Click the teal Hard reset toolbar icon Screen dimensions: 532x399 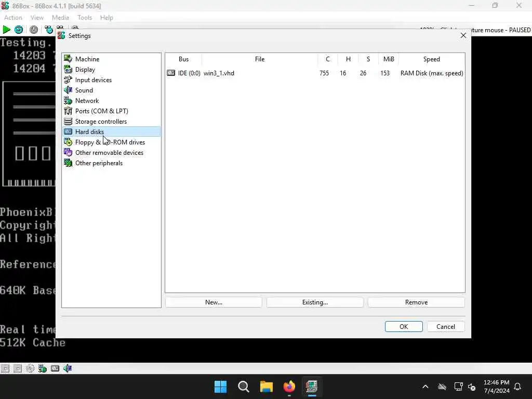[x=19, y=30]
